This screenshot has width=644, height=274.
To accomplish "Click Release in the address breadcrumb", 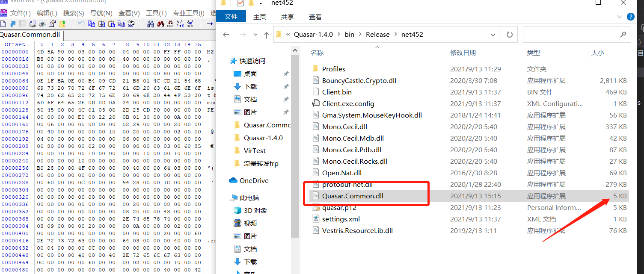I will point(378,35).
